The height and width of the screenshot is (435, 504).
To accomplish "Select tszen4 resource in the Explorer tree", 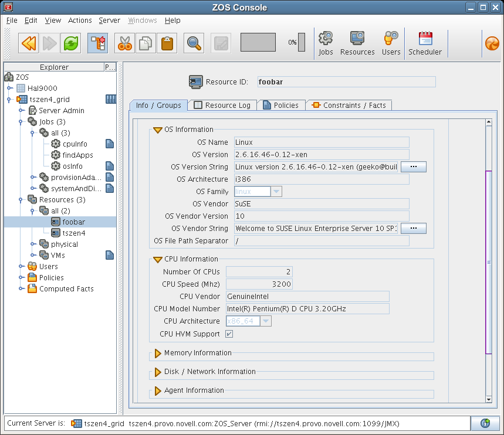I will tap(73, 233).
